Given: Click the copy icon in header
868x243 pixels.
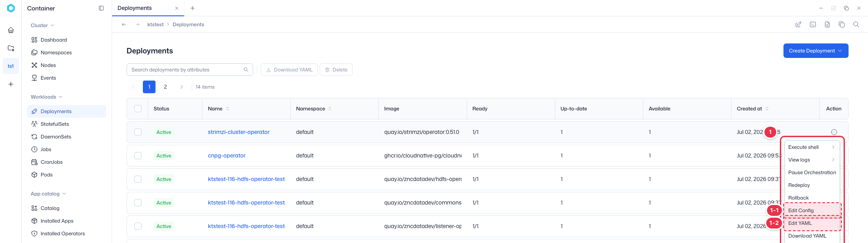Looking at the screenshot, I should [842, 24].
